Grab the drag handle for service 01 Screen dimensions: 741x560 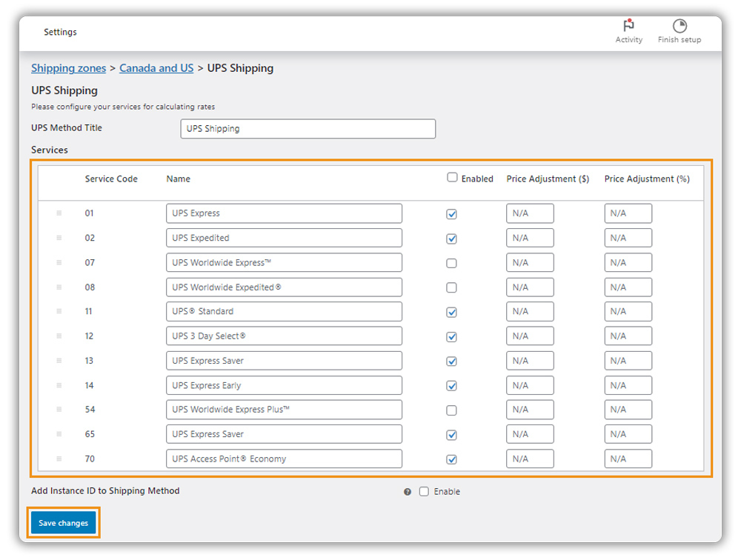(x=59, y=213)
